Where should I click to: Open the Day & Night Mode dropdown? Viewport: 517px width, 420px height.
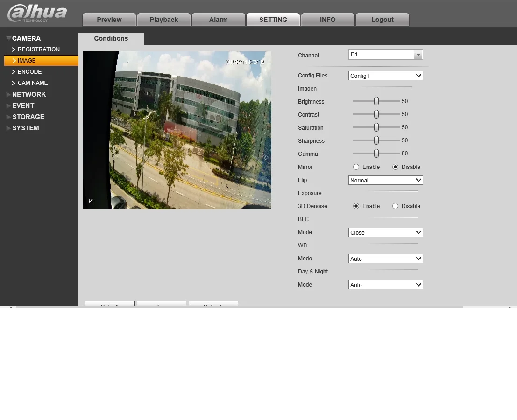pyautogui.click(x=385, y=285)
